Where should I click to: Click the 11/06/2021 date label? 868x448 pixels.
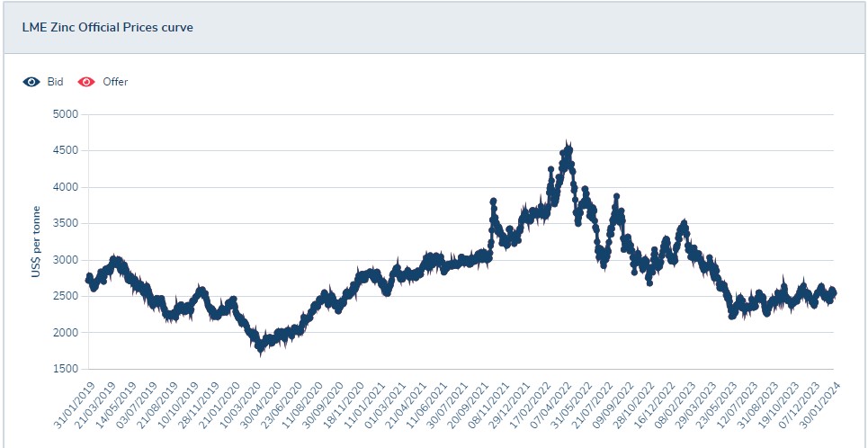coord(426,404)
